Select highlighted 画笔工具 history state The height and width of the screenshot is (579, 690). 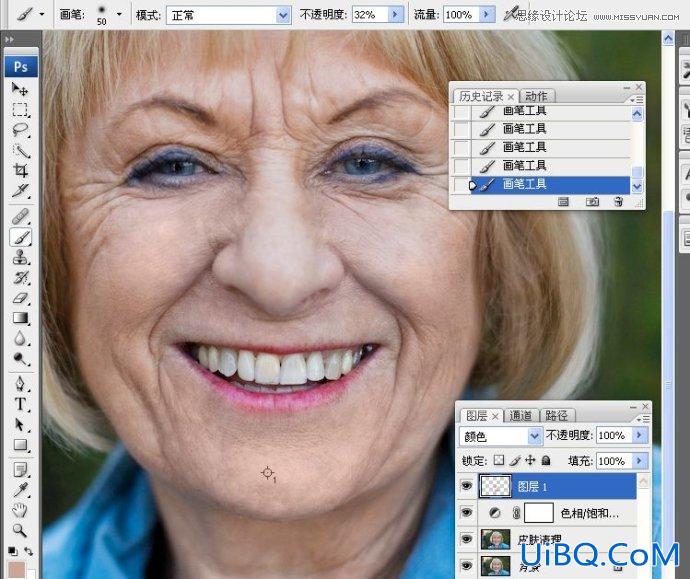click(550, 185)
